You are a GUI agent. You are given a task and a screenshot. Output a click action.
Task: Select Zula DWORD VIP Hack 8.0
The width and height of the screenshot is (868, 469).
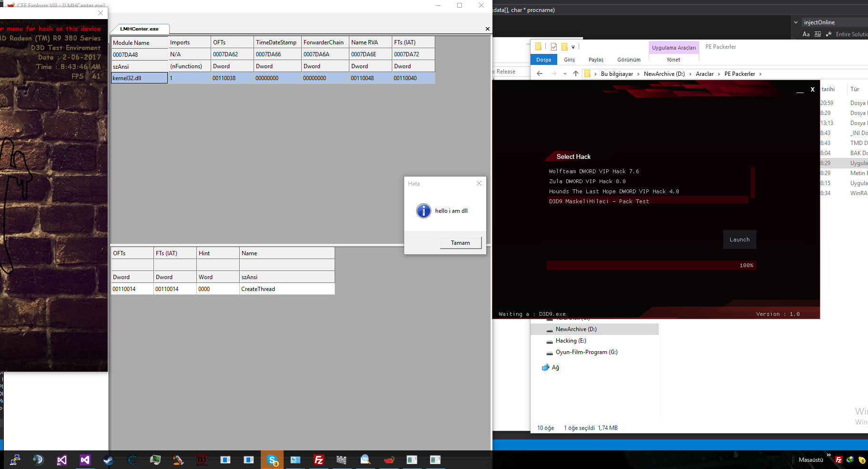tap(587, 181)
